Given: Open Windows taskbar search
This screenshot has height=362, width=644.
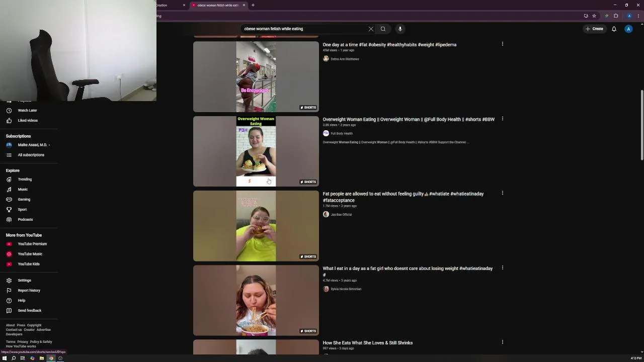Looking at the screenshot, I should (13, 358).
